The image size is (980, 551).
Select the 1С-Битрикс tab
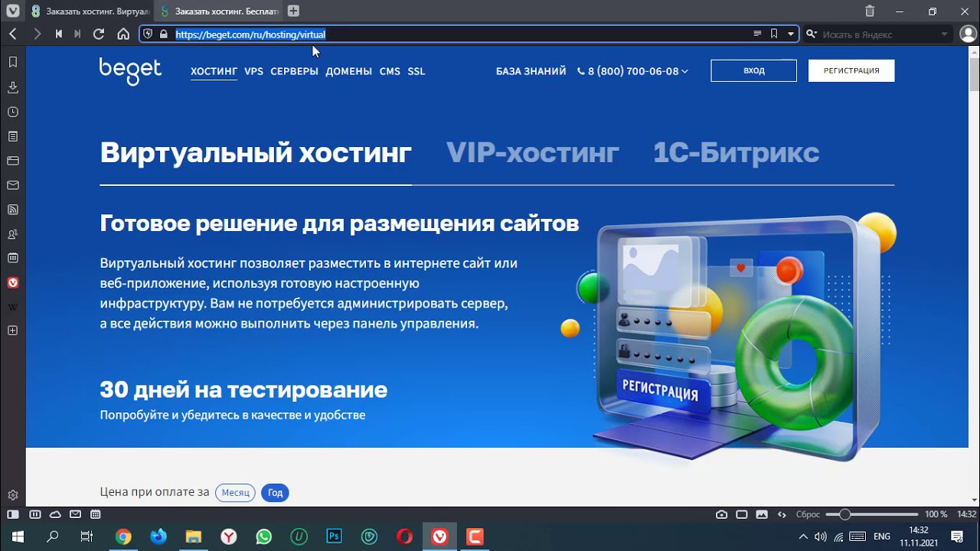(737, 152)
